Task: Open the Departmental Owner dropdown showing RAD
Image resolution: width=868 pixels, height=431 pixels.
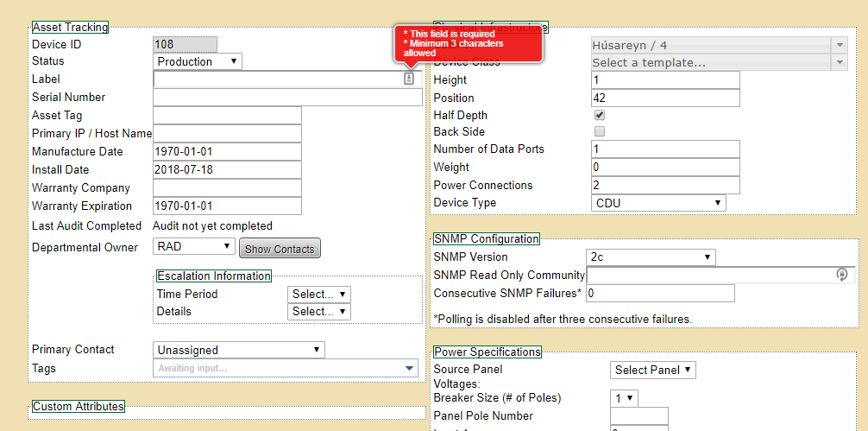Action: click(x=194, y=246)
